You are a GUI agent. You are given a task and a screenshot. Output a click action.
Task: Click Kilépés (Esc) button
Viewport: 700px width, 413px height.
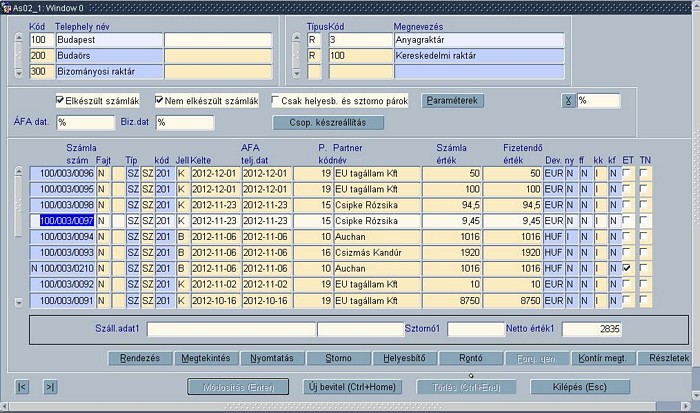click(x=580, y=387)
